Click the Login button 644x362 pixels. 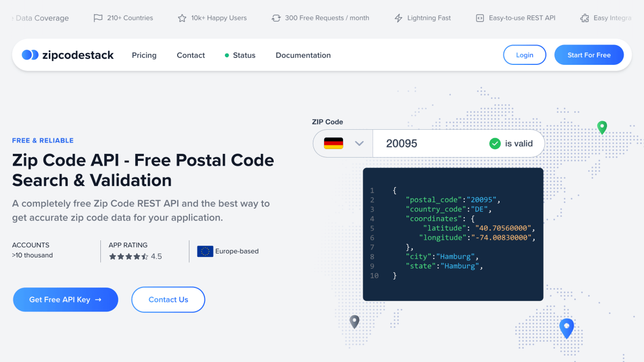pyautogui.click(x=524, y=55)
